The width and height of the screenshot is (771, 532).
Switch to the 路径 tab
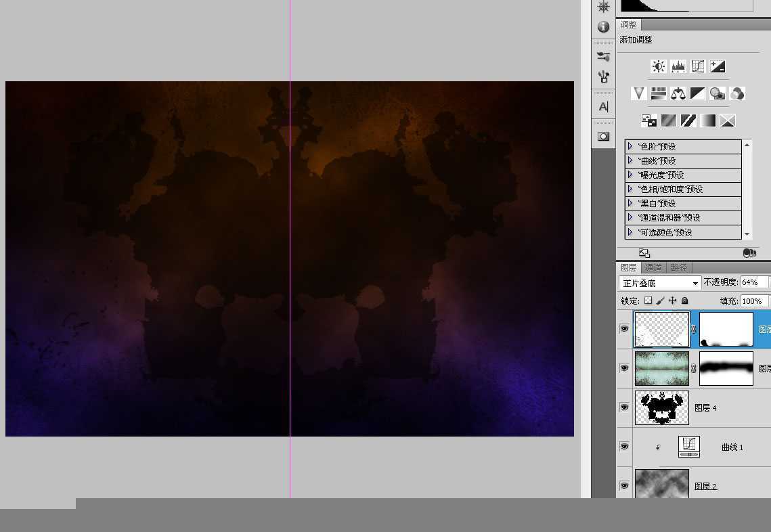click(x=679, y=267)
